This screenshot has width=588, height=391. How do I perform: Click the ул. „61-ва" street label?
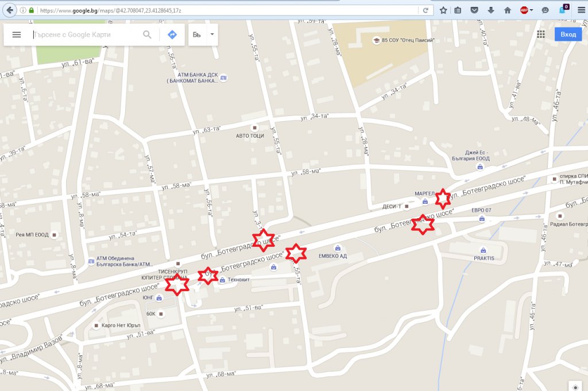(x=78, y=63)
